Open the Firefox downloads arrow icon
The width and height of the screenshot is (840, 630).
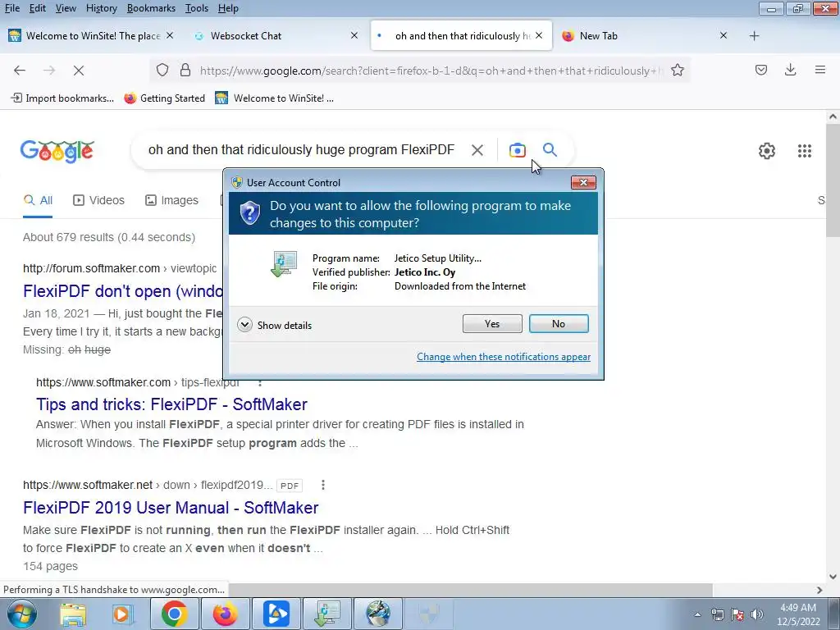pyautogui.click(x=790, y=70)
